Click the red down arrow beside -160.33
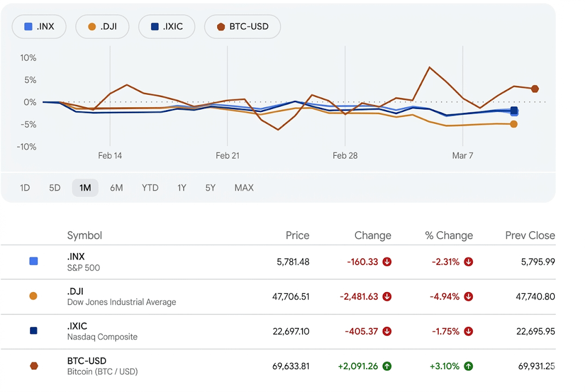The height and width of the screenshot is (392, 585). pyautogui.click(x=387, y=262)
